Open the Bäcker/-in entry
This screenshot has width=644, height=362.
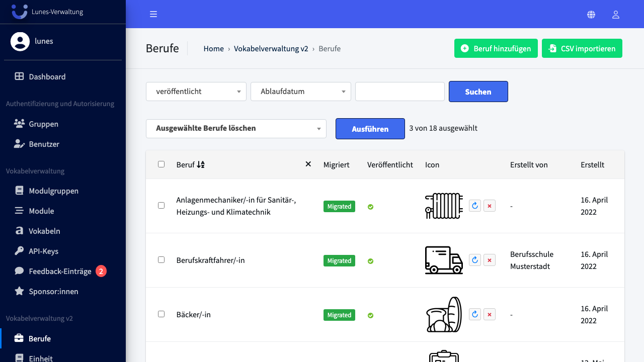[194, 315]
